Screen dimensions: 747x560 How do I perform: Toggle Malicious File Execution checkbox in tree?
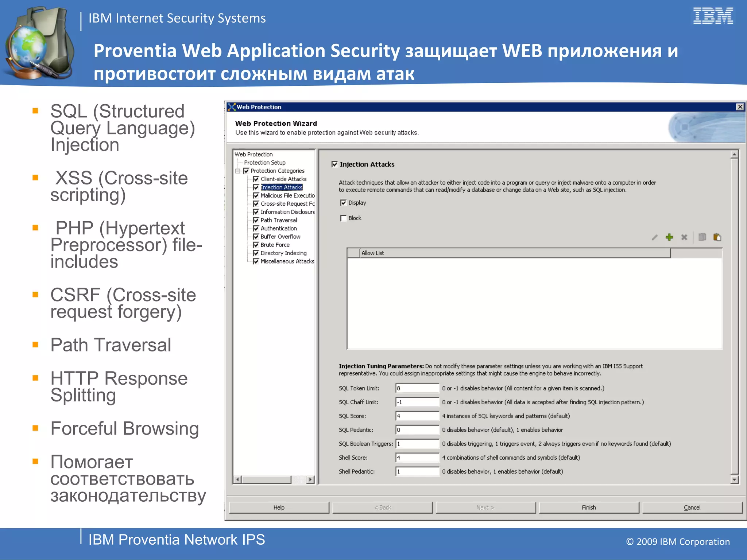[256, 195]
